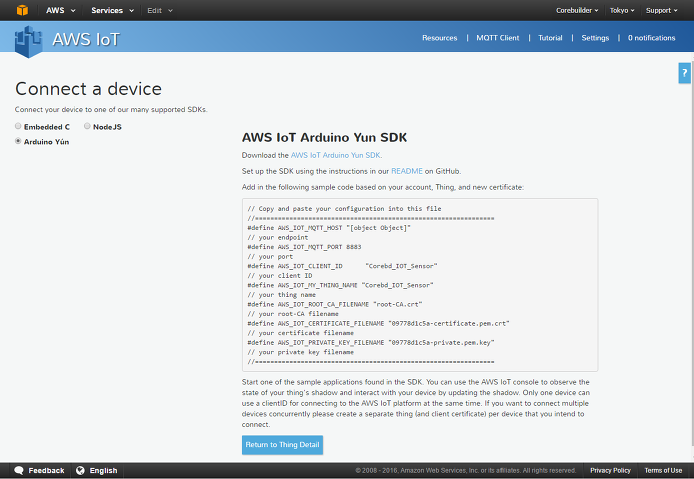This screenshot has height=479, width=694.
Task: Click Return to Thing Detail button
Action: [x=282, y=445]
